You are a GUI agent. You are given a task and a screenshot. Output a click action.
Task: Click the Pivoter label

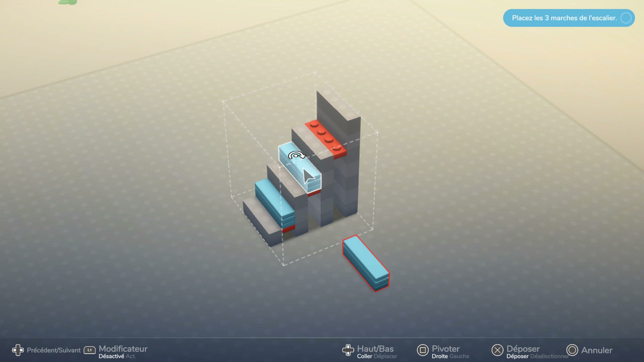[x=446, y=348]
